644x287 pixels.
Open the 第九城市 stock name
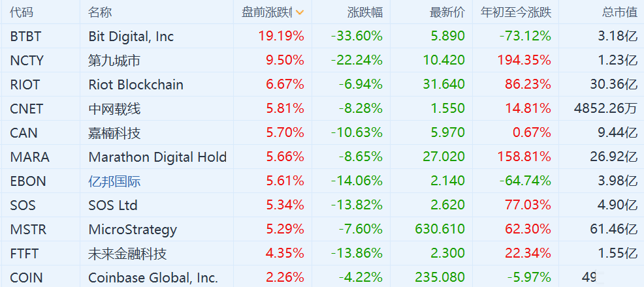(114, 61)
